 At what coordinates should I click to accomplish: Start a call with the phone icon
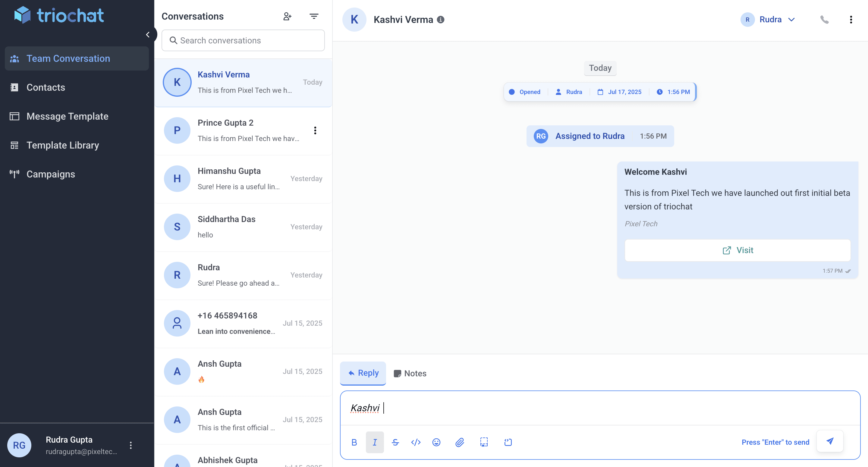click(x=825, y=19)
